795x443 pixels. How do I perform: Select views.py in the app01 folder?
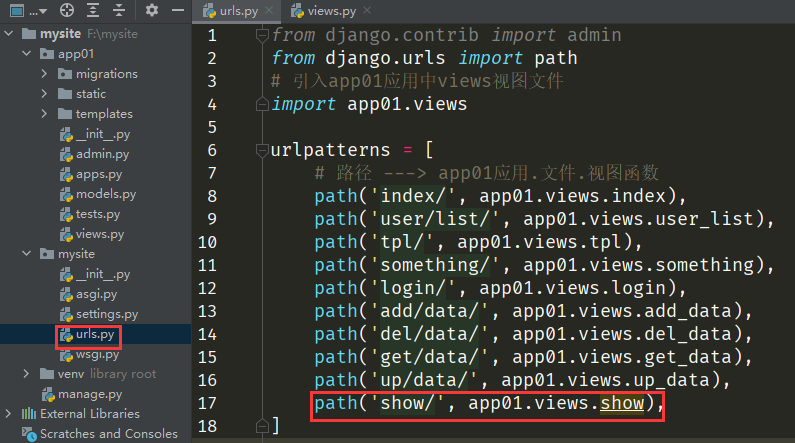(x=100, y=234)
